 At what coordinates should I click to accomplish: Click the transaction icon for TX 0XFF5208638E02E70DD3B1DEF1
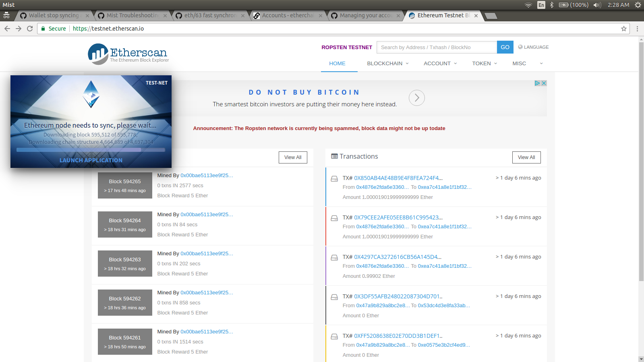[x=334, y=336]
